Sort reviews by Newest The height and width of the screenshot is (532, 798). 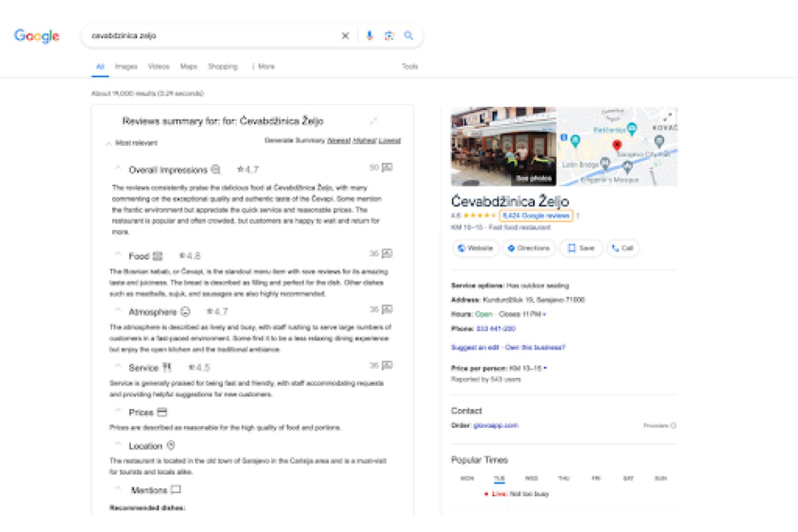pos(339,140)
